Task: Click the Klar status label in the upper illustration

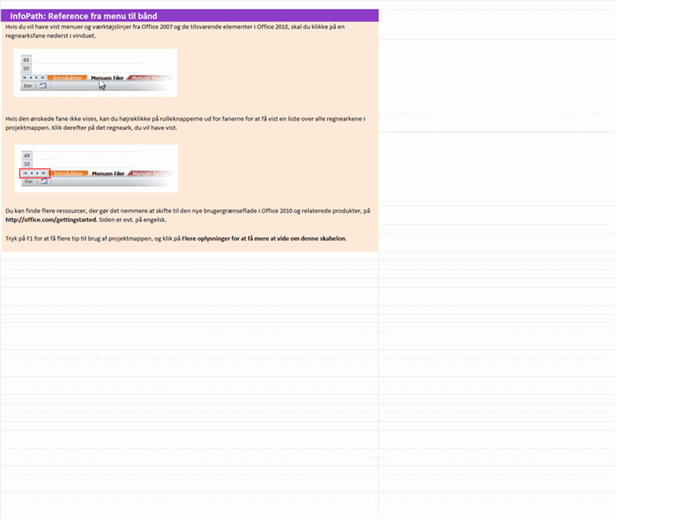Action: point(28,86)
